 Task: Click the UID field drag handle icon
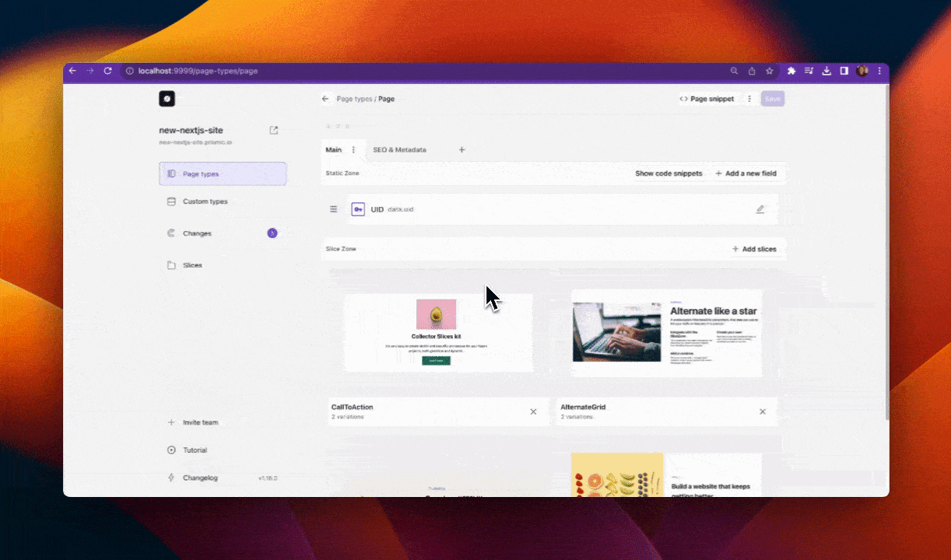point(334,209)
